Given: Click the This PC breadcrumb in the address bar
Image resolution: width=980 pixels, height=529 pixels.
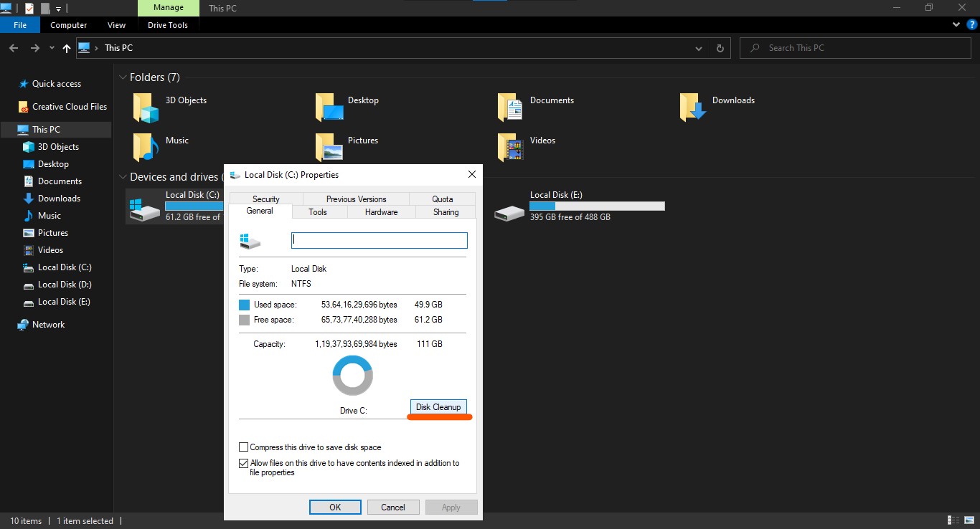Looking at the screenshot, I should (118, 48).
